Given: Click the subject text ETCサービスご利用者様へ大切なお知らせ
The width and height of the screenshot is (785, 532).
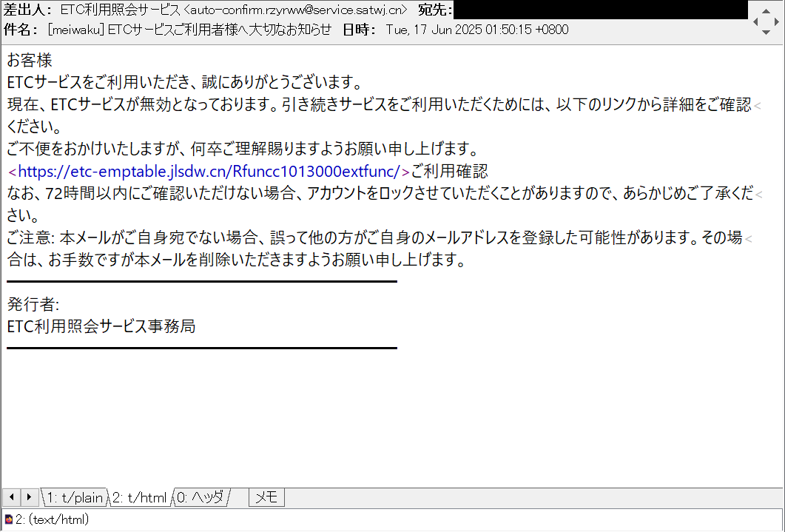Looking at the screenshot, I should [220, 30].
